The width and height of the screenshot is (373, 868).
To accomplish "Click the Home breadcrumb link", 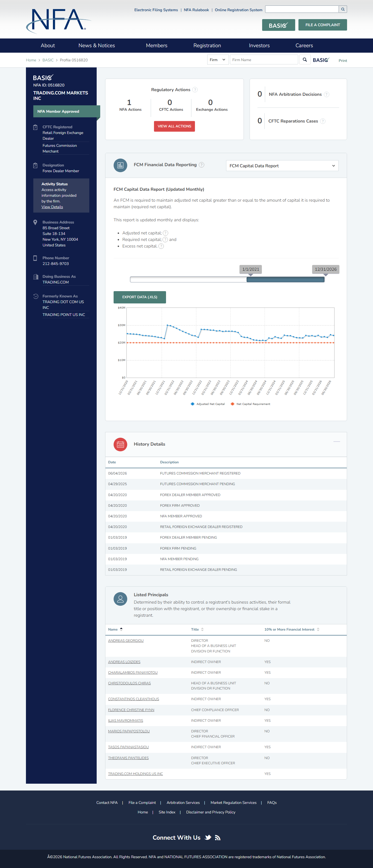I will [x=31, y=60].
